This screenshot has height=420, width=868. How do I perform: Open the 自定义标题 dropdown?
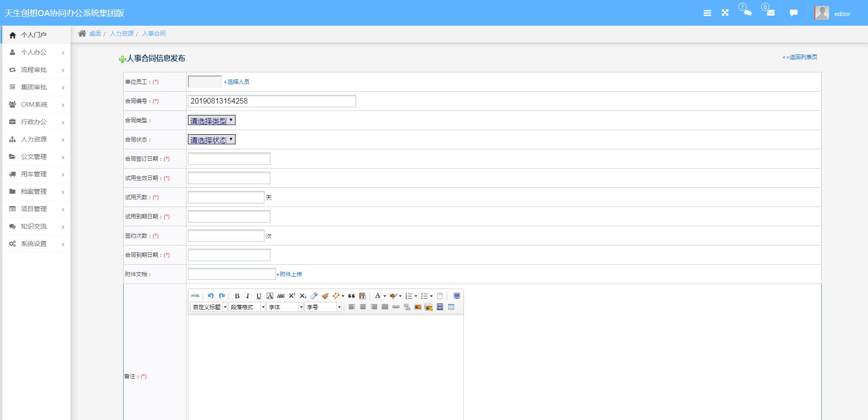coord(209,307)
